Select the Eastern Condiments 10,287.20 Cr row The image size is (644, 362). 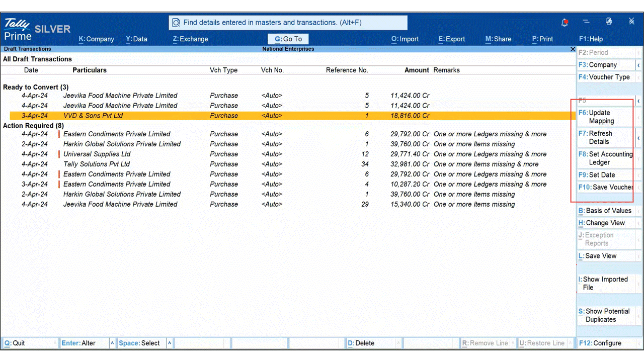(293, 184)
